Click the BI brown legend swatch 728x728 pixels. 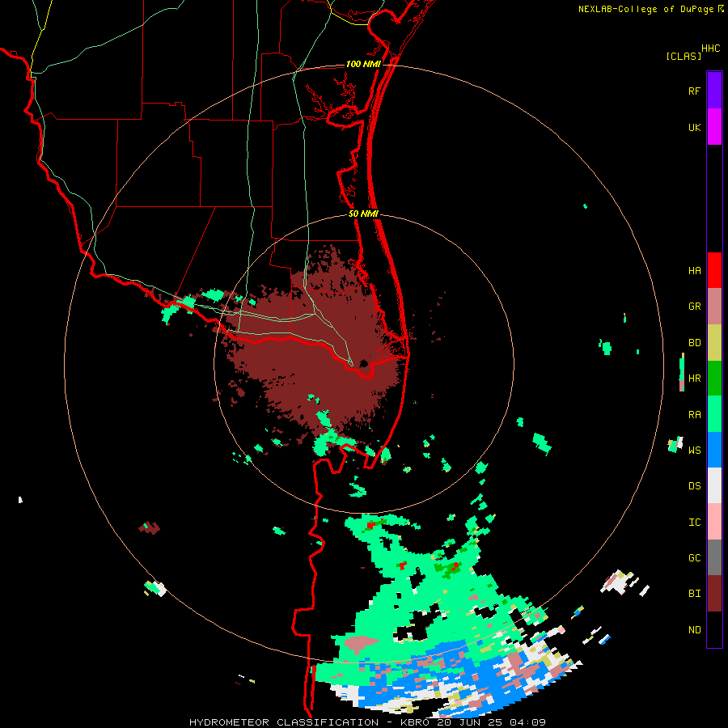pos(714,594)
